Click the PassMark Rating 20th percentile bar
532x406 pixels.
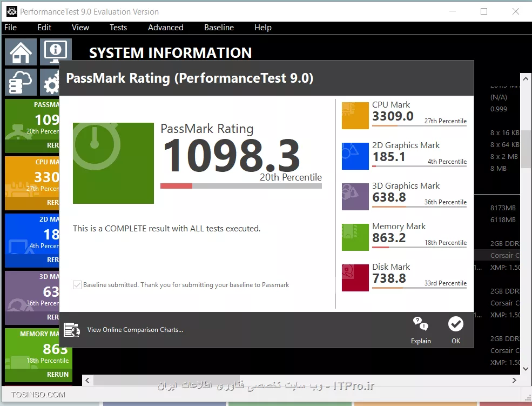click(241, 186)
